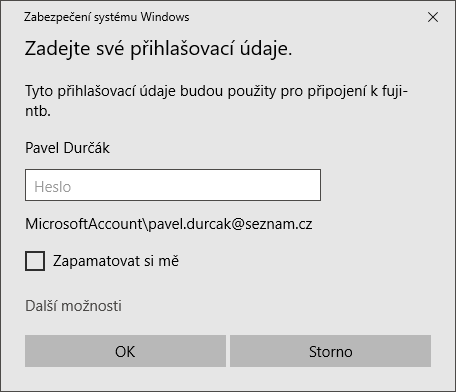The image size is (456, 392).
Task: Abort the connection by clicking Storno
Action: tap(330, 351)
